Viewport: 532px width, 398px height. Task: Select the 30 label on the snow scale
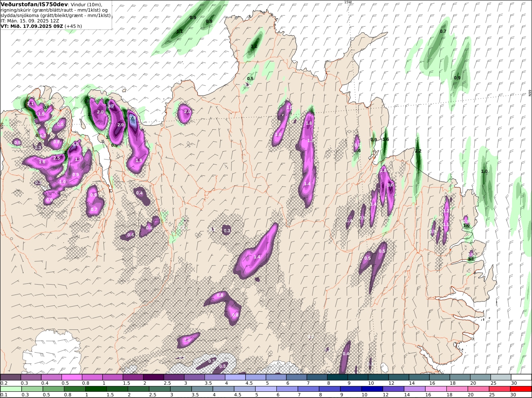point(514,383)
